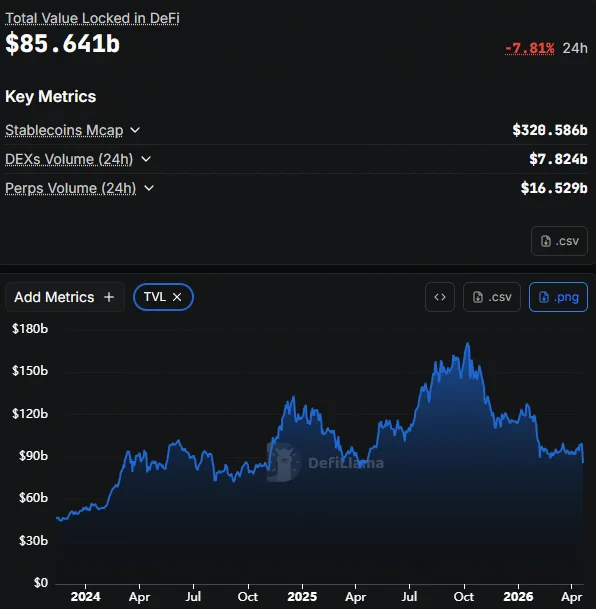
Task: Open the Add Metrics menu
Action: click(x=65, y=297)
